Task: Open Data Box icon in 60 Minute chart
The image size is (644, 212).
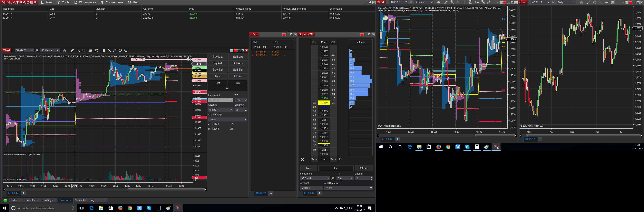Action: click(x=470, y=2)
